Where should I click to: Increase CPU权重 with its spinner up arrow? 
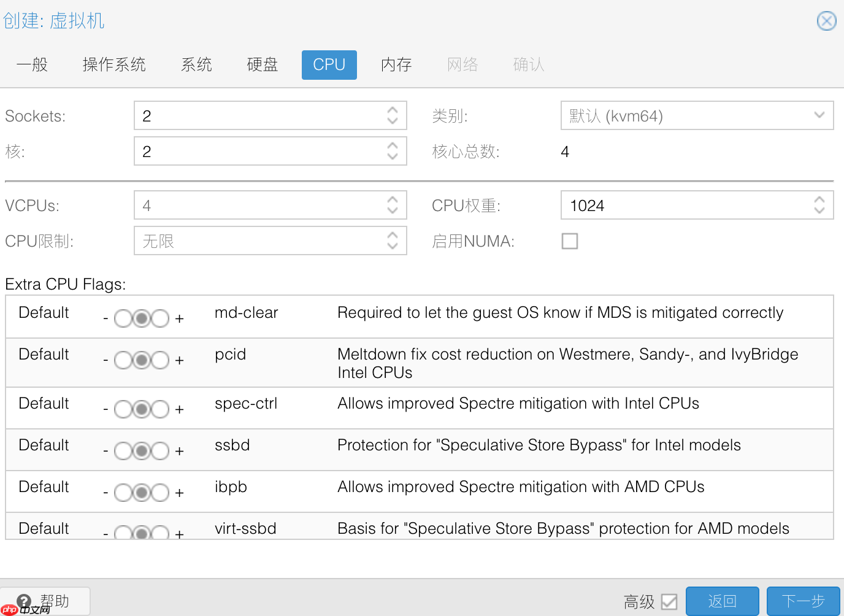click(819, 200)
